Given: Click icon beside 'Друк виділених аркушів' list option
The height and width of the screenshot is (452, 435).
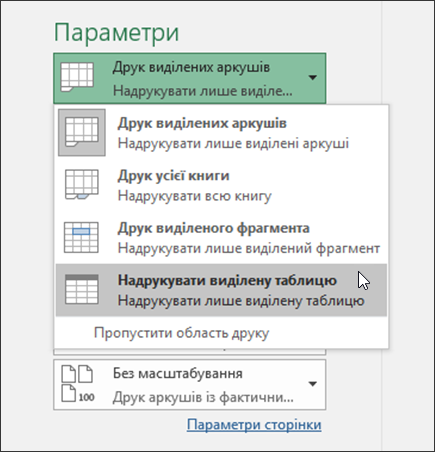Looking at the screenshot, I should tap(82, 132).
